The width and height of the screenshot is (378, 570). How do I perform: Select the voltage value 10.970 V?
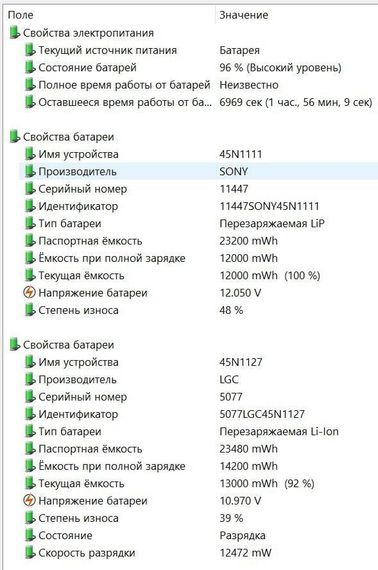coord(240,501)
